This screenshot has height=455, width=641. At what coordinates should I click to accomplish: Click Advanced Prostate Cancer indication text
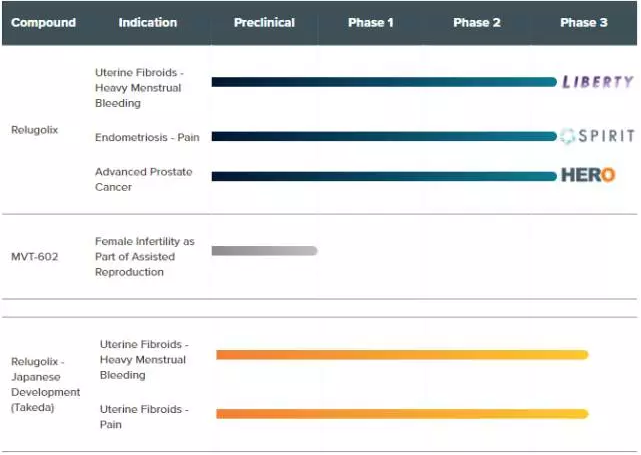coord(143,179)
